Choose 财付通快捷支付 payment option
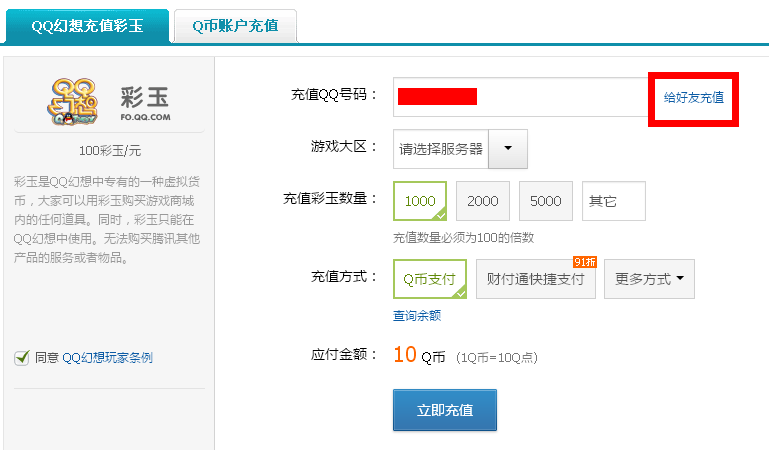Viewport: 769px width, 450px height. point(535,279)
